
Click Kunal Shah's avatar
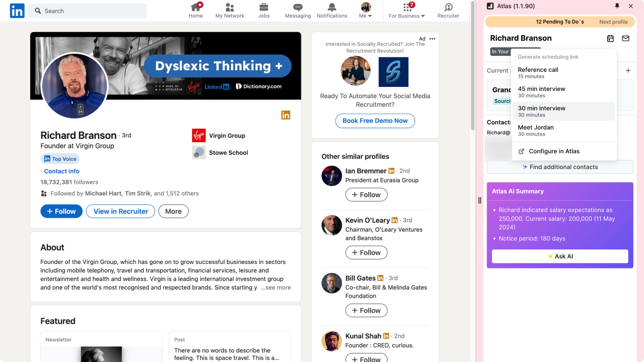pos(332,341)
